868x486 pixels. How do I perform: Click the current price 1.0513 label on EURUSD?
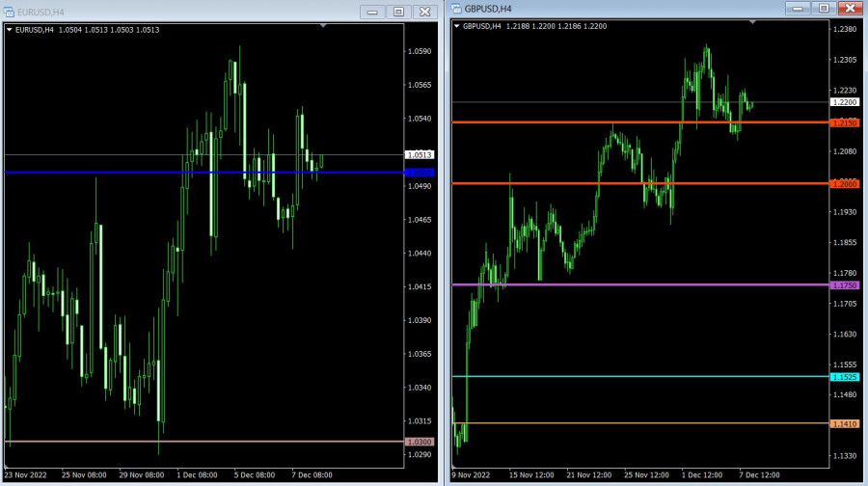tap(420, 154)
